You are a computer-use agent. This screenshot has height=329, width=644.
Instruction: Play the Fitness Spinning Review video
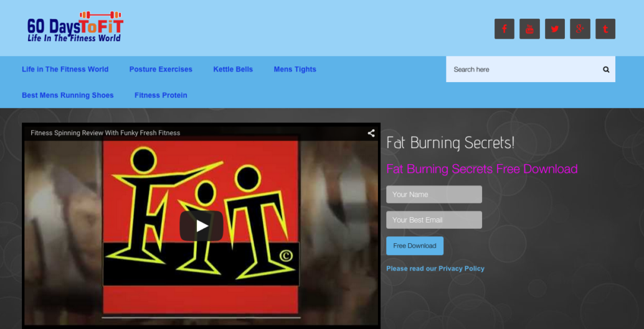tap(201, 226)
